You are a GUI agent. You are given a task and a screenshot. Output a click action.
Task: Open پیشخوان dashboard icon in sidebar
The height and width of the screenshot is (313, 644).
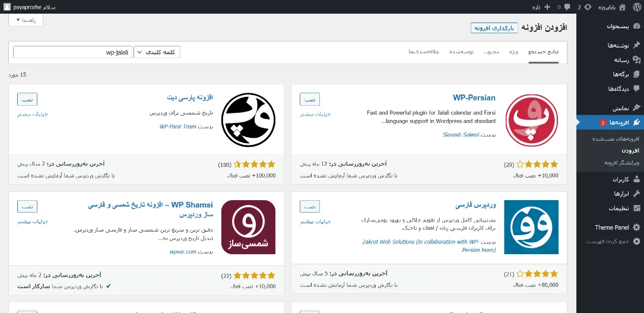coord(636,26)
